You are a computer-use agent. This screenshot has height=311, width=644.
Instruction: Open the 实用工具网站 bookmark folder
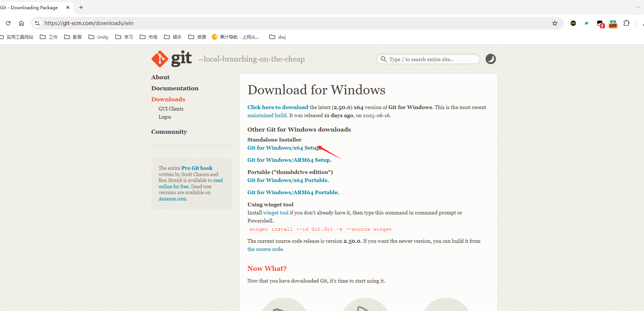pyautogui.click(x=17, y=37)
